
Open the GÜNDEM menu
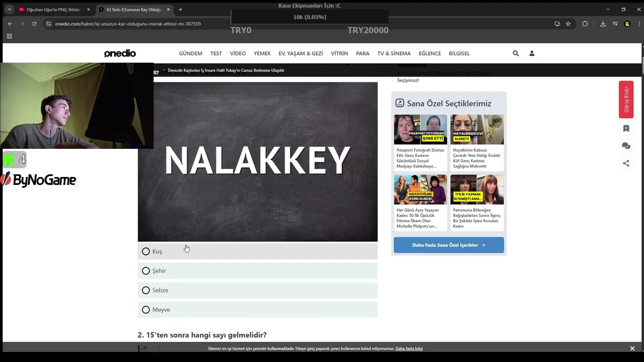click(x=191, y=53)
